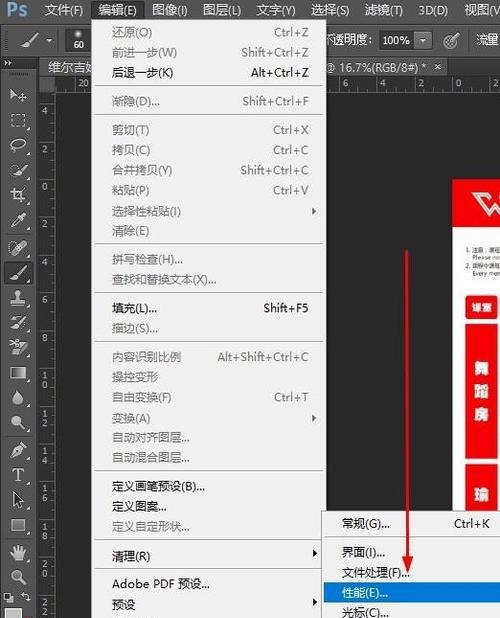Select the Dodge tool

[18, 423]
